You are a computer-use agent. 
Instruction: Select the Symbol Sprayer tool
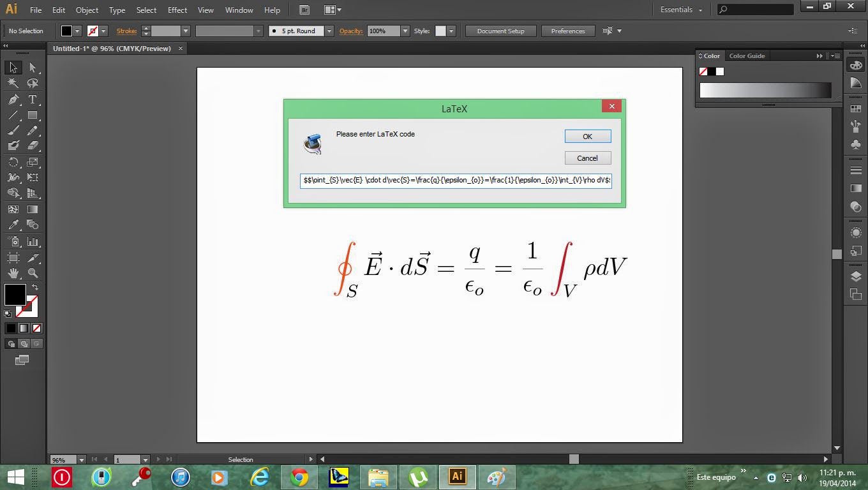(13, 242)
